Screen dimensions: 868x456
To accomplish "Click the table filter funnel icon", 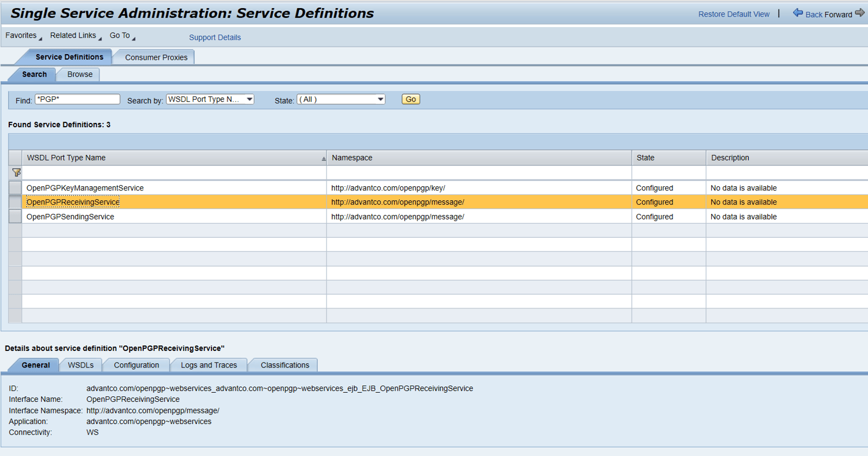I will 16,173.
